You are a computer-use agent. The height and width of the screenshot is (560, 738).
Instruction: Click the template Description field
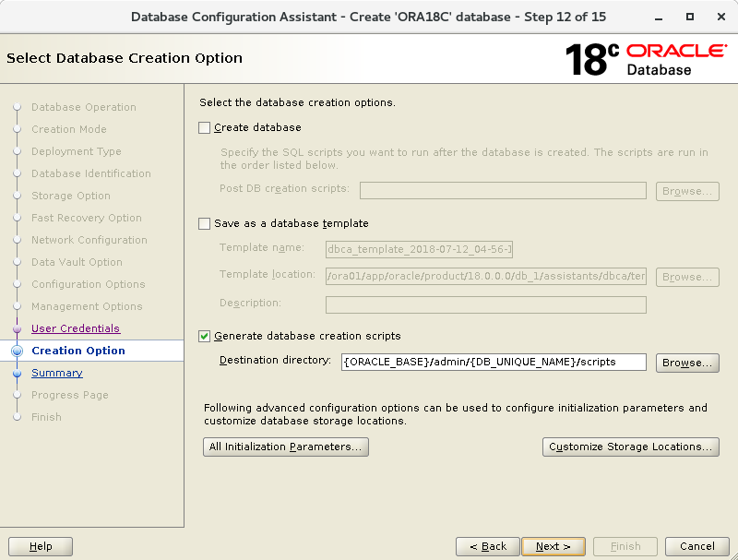tap(486, 305)
